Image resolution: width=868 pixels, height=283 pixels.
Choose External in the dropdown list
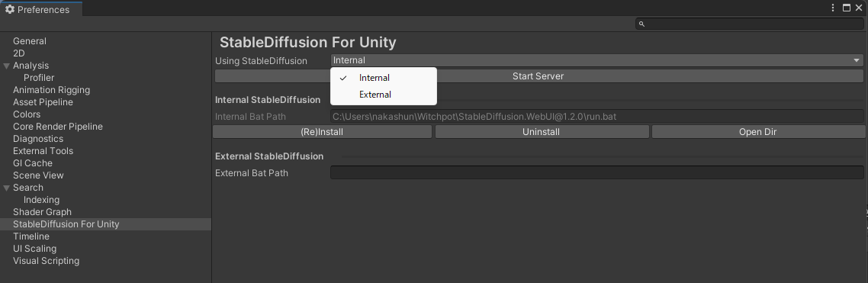(384, 94)
